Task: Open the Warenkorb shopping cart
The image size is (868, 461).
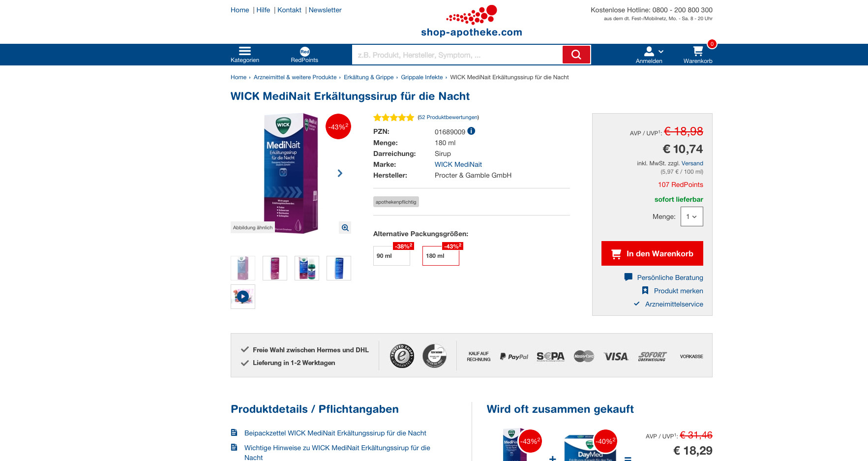Action: point(698,55)
